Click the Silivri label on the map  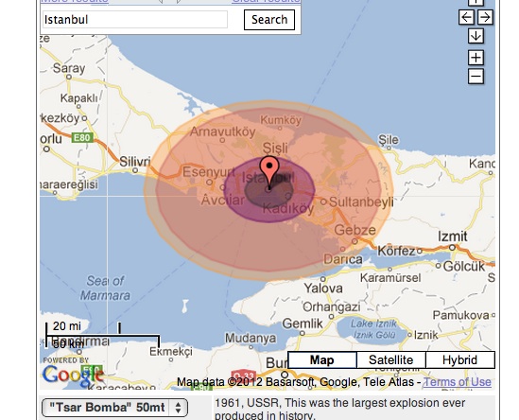pos(135,162)
